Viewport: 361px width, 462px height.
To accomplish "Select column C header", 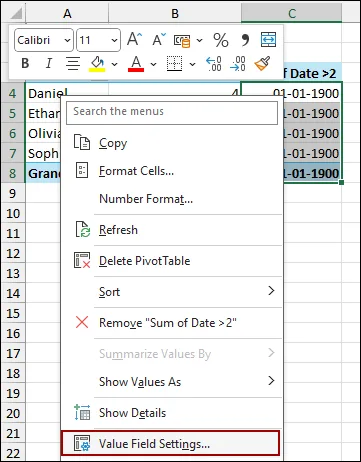I will click(291, 13).
